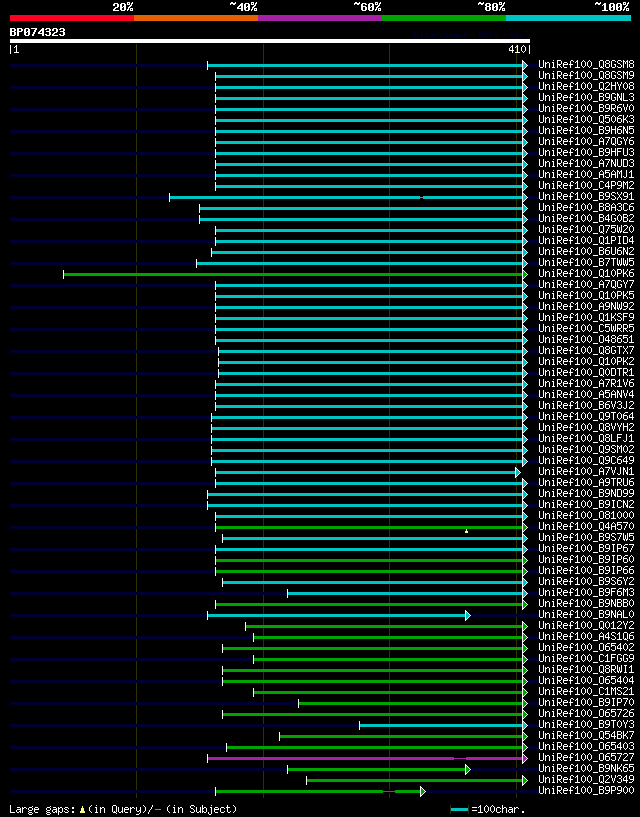
Task: Click the UniRef100_B7TWW5 label
Action: point(586,263)
